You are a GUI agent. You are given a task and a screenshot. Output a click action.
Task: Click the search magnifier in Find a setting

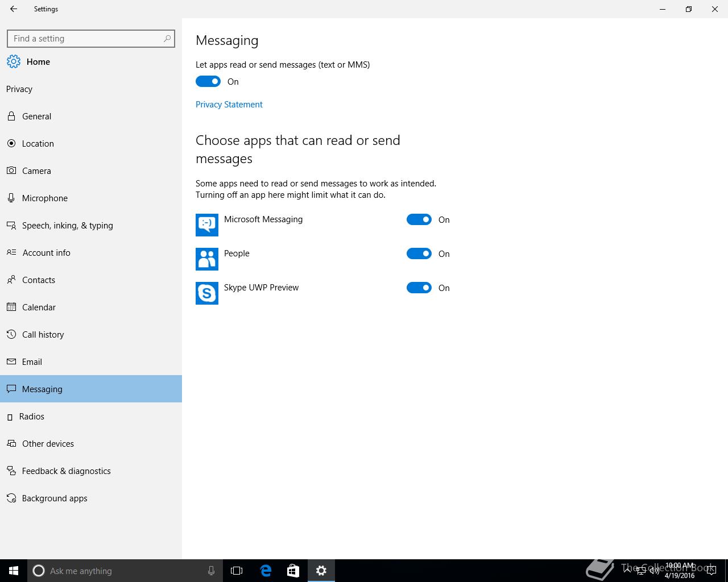167,39
